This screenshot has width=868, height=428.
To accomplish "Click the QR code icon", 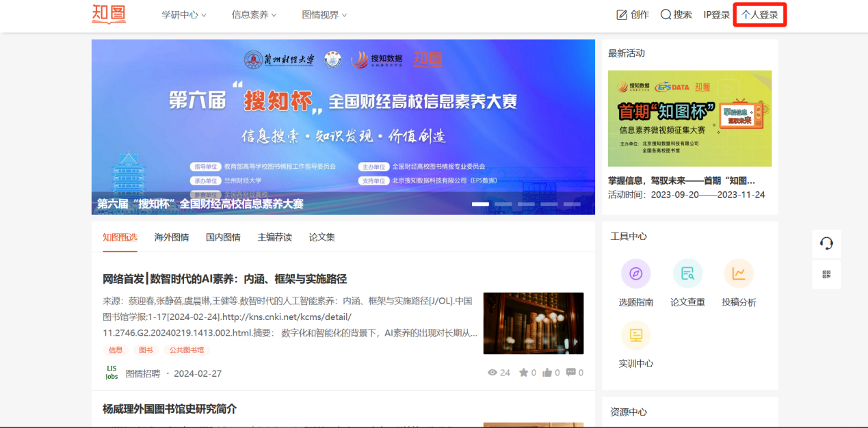I will tap(826, 274).
